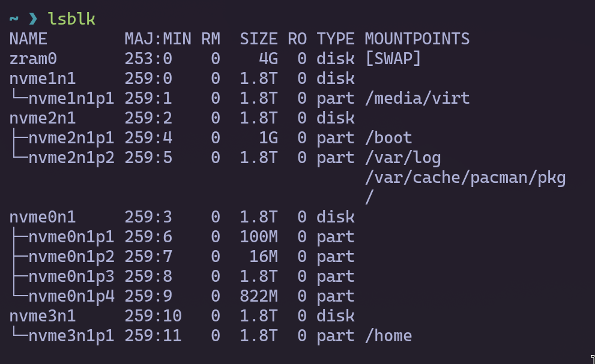Viewport: 595px width, 364px height.
Task: Click the zram0 device name
Action: point(33,59)
